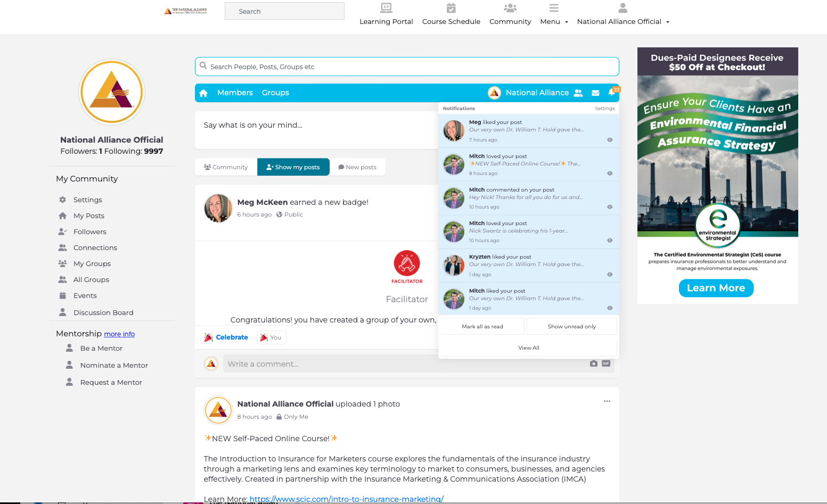The height and width of the screenshot is (504, 827).
Task: Open Meg McKeen profile name
Action: click(x=263, y=202)
